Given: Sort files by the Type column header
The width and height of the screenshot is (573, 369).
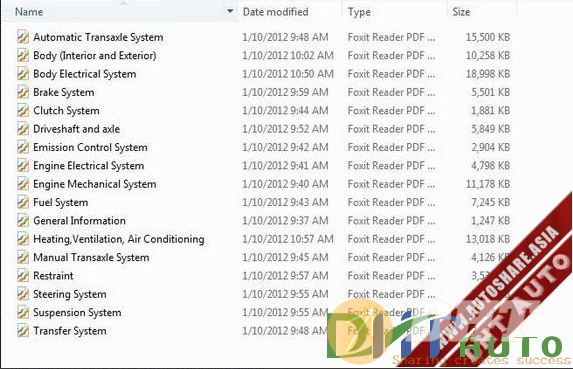Looking at the screenshot, I should point(359,12).
